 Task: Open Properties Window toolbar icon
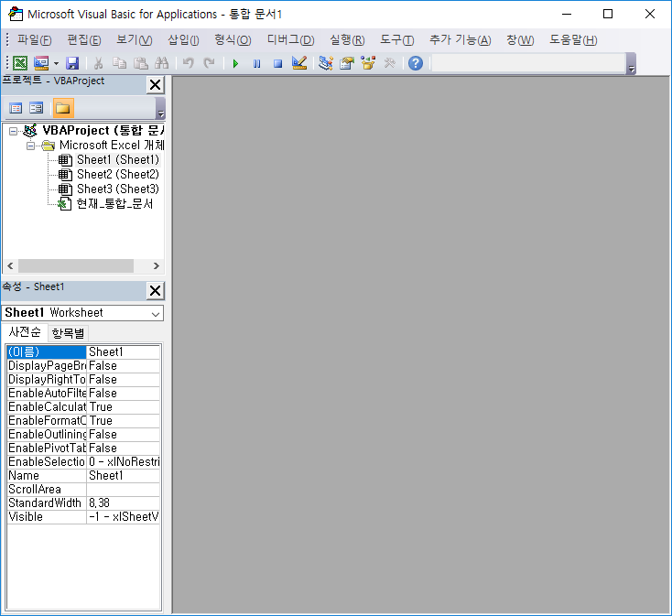click(347, 63)
